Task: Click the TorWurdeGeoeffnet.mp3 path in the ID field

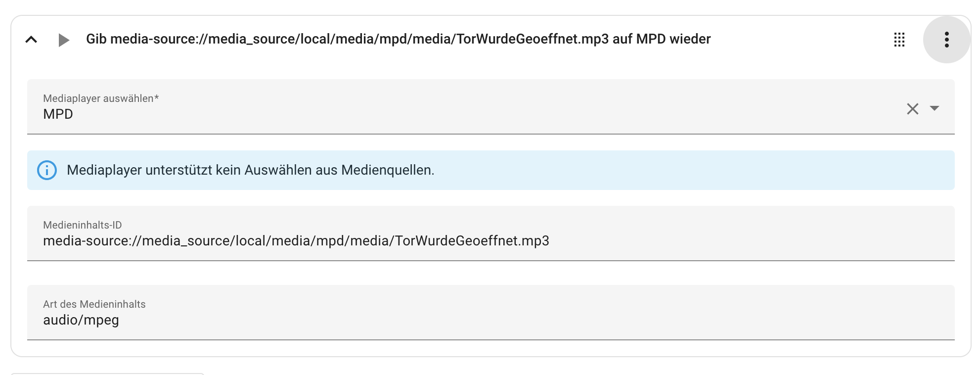Action: point(472,241)
